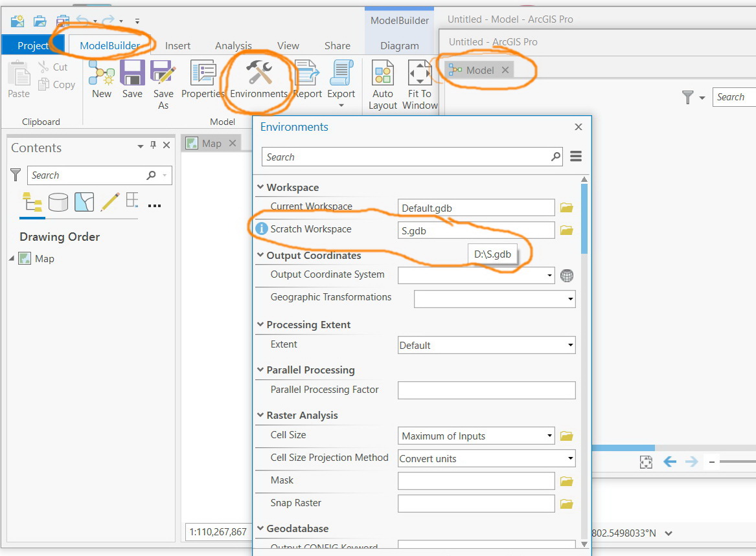Click the Parallel Processing Factor field
The image size is (756, 556).
pos(487,390)
